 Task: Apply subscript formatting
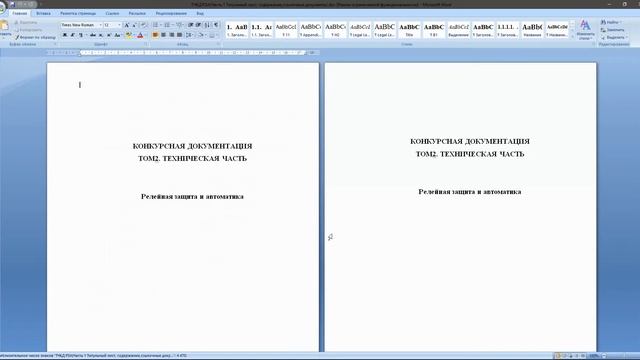[x=101, y=35]
